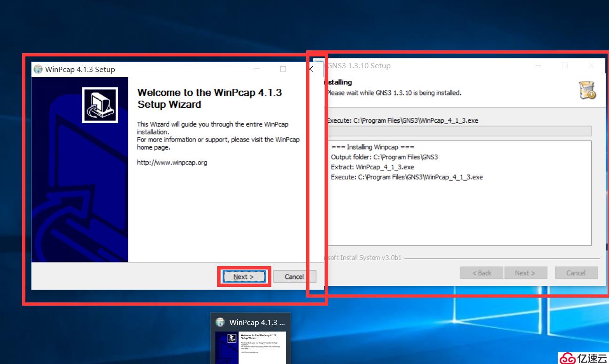This screenshot has width=609, height=364.
Task: Click the GNS3 installer box icon
Action: (x=587, y=90)
